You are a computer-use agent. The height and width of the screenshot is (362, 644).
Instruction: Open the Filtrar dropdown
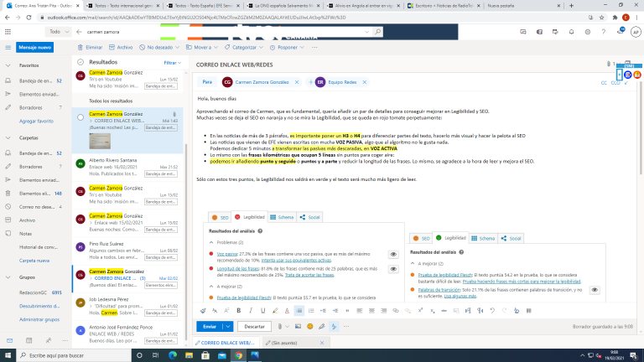[x=172, y=62]
